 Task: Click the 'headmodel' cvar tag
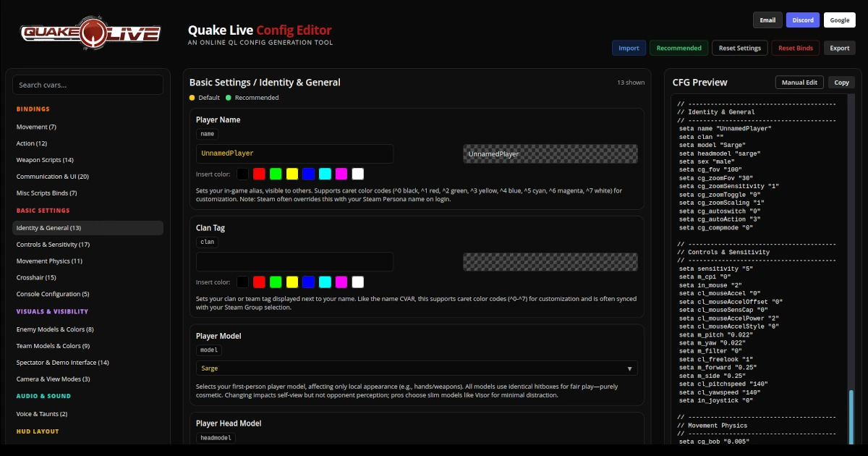pos(216,437)
